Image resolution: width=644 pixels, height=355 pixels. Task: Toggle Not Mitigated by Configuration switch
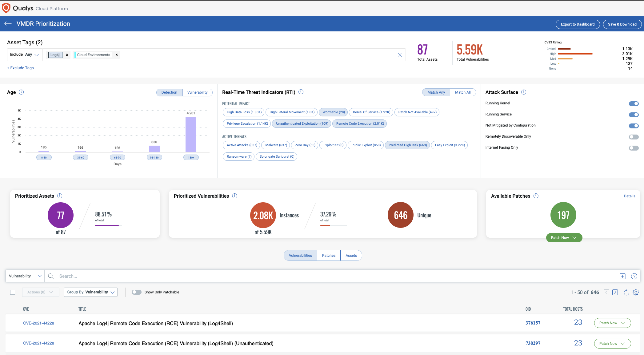tap(634, 126)
